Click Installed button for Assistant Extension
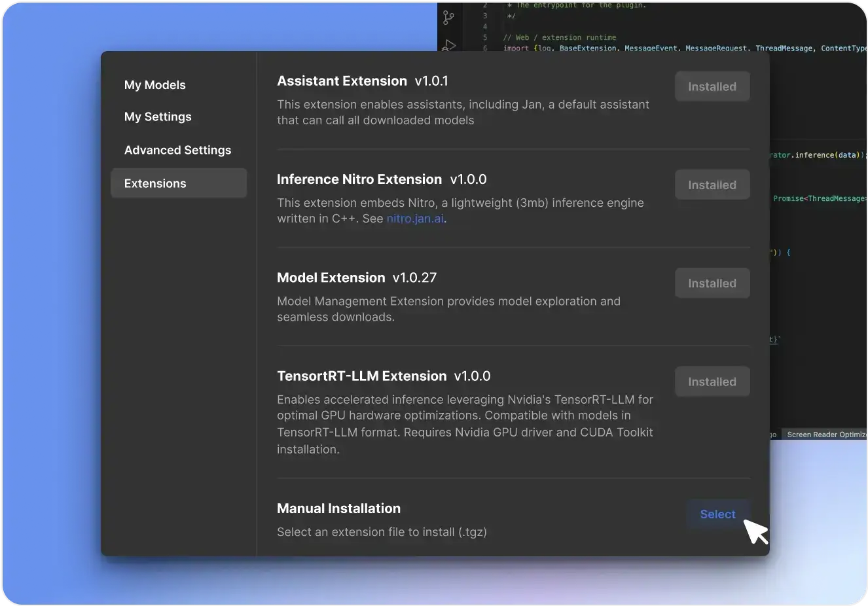 (712, 86)
